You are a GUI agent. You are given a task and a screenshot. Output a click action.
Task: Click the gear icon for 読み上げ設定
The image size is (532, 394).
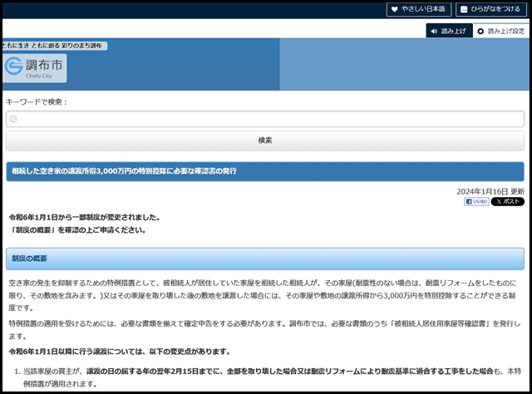click(x=480, y=32)
